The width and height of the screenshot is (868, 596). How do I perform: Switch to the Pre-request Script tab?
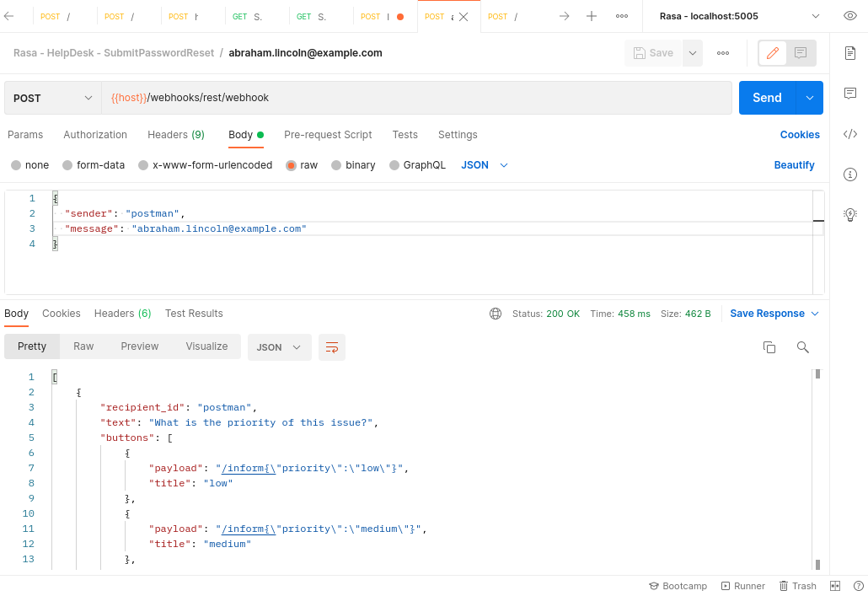(x=328, y=135)
